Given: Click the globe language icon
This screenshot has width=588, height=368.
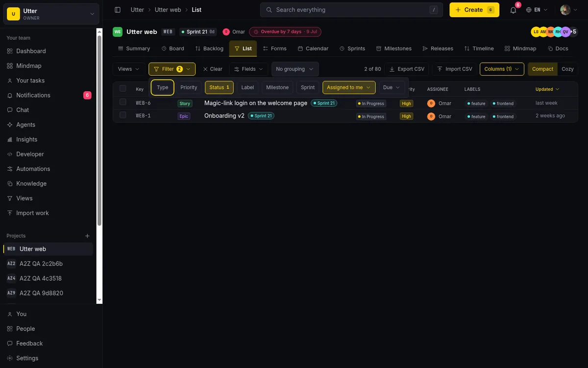Looking at the screenshot, I should (529, 10).
